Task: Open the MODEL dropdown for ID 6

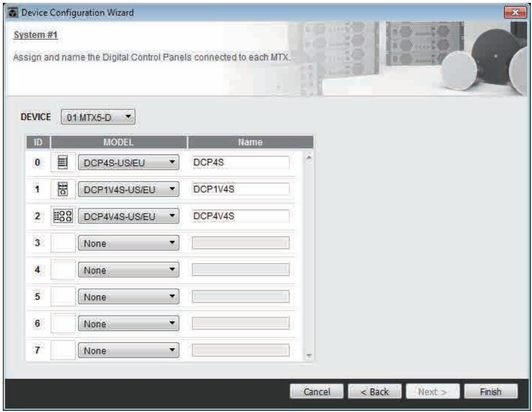Action: click(129, 324)
